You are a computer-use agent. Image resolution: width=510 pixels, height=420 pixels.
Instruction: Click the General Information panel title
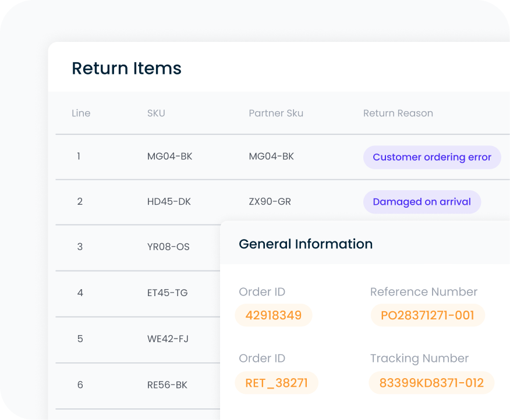click(306, 244)
